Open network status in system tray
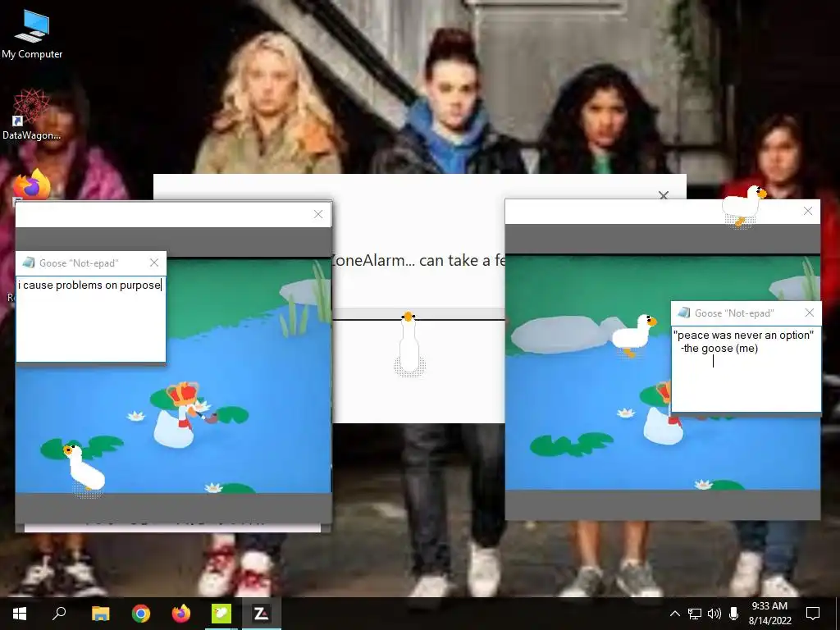 coord(694,614)
